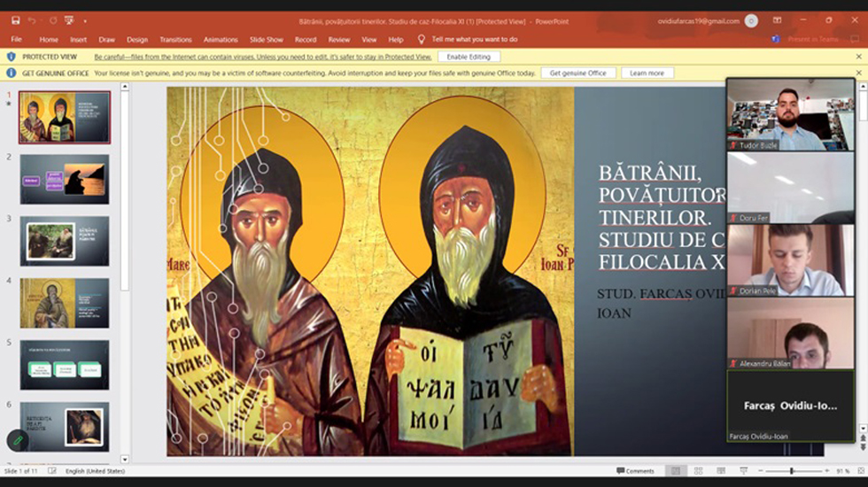Click the zoom slider handle
The width and height of the screenshot is (868, 487).
792,471
